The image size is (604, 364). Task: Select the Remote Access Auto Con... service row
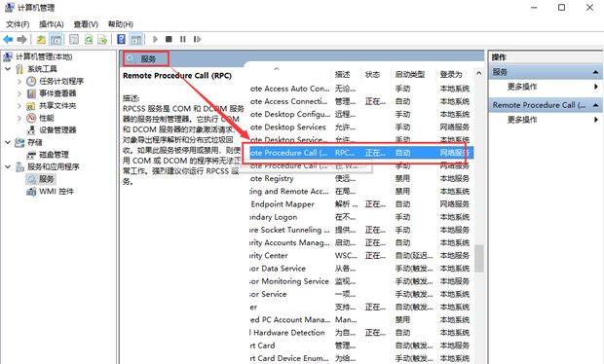coord(361,89)
